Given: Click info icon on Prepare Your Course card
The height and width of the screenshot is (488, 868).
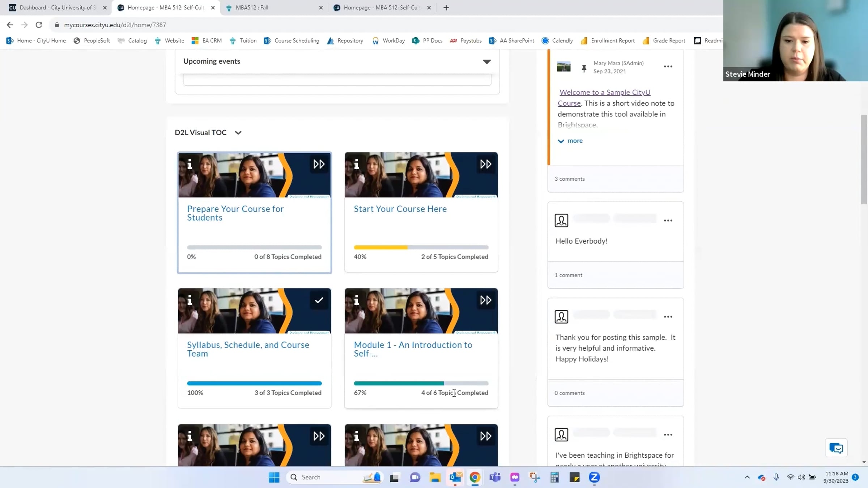Looking at the screenshot, I should 190,164.
